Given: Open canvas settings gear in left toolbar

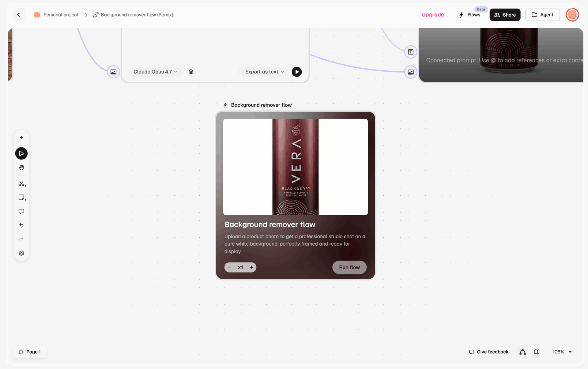Looking at the screenshot, I should pyautogui.click(x=21, y=253).
